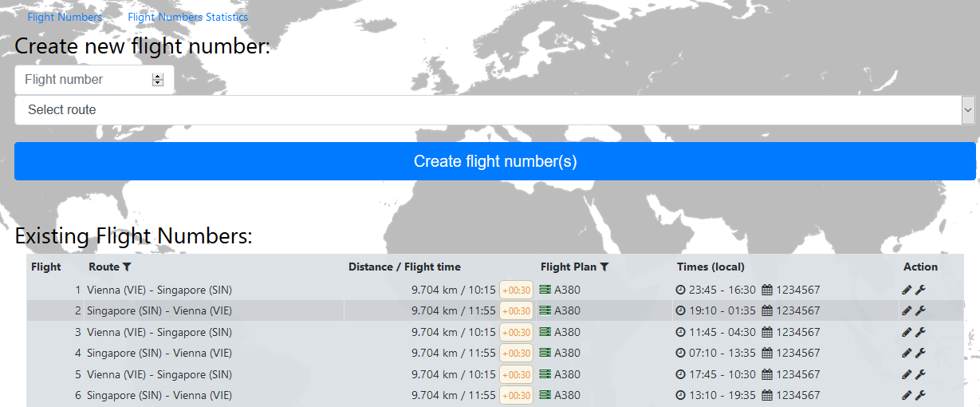This screenshot has width=980, height=407.
Task: Click the +00:30 badge for flight 4
Action: click(x=516, y=353)
